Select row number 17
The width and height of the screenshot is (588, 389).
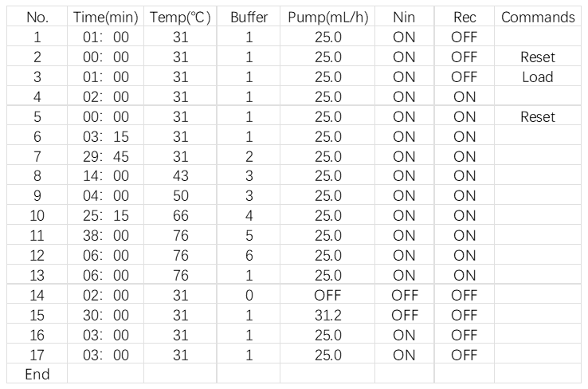[37, 355]
